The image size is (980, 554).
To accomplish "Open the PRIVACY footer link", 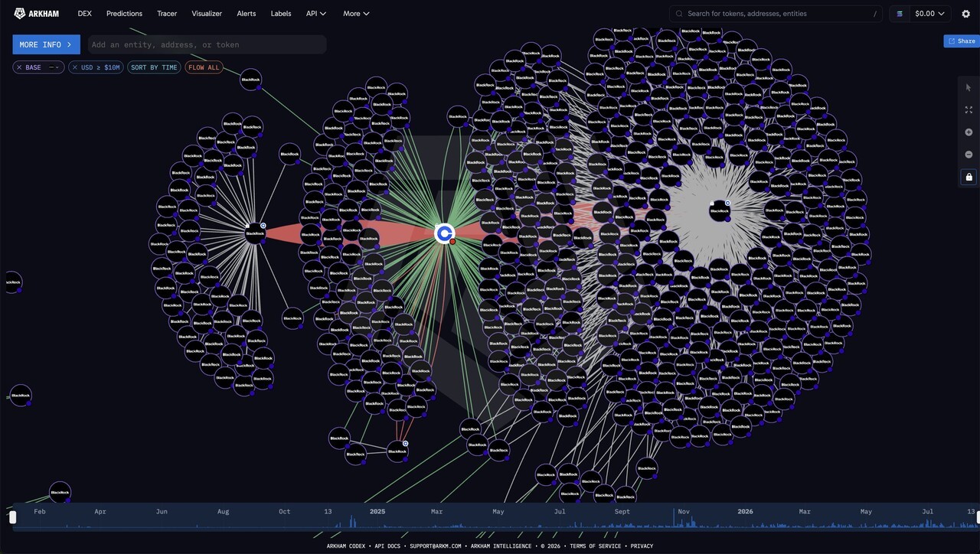I will [x=642, y=546].
